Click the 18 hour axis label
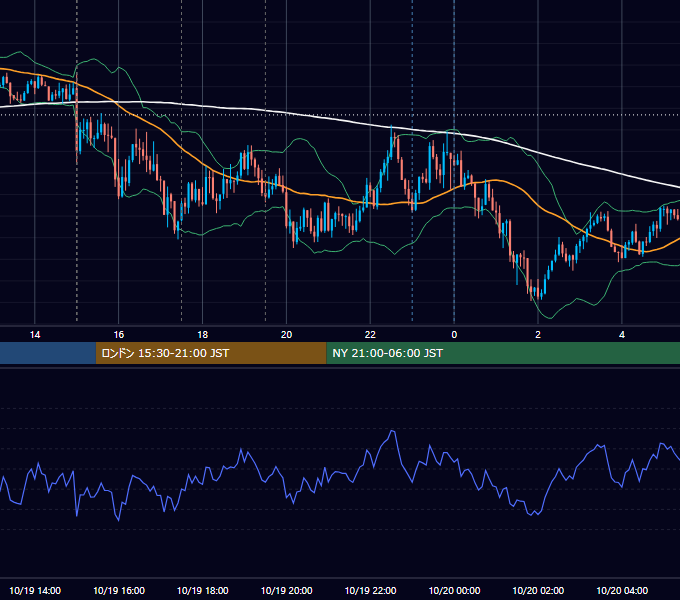Viewport: 680px width, 600px height. [203, 335]
